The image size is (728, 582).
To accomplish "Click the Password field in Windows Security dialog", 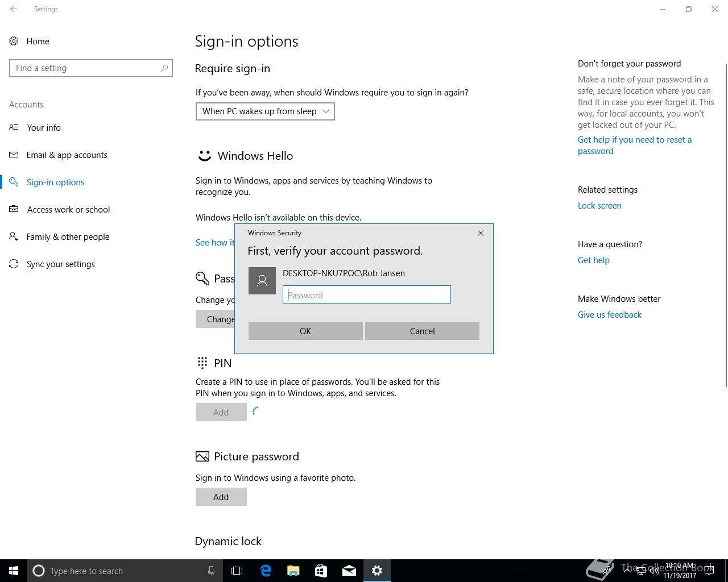I will click(367, 294).
